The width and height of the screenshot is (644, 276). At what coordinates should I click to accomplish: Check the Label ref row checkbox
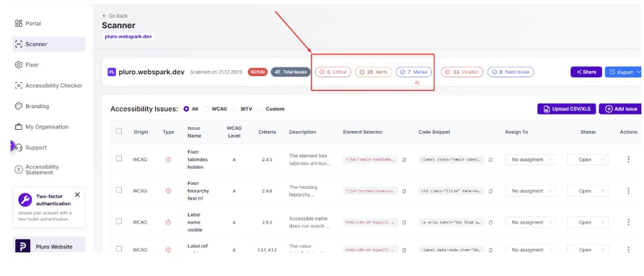pyautogui.click(x=118, y=249)
